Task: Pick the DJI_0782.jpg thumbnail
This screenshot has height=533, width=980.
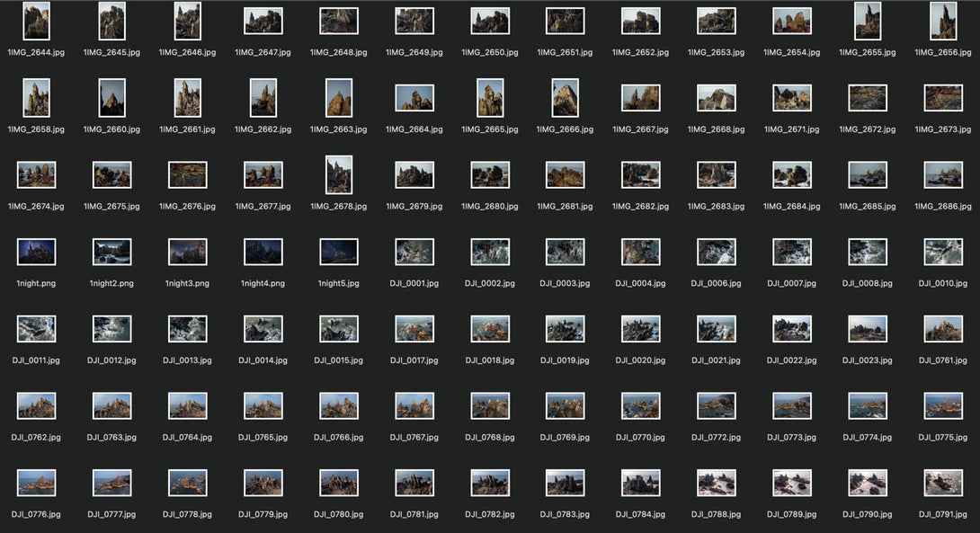Action: (x=490, y=483)
